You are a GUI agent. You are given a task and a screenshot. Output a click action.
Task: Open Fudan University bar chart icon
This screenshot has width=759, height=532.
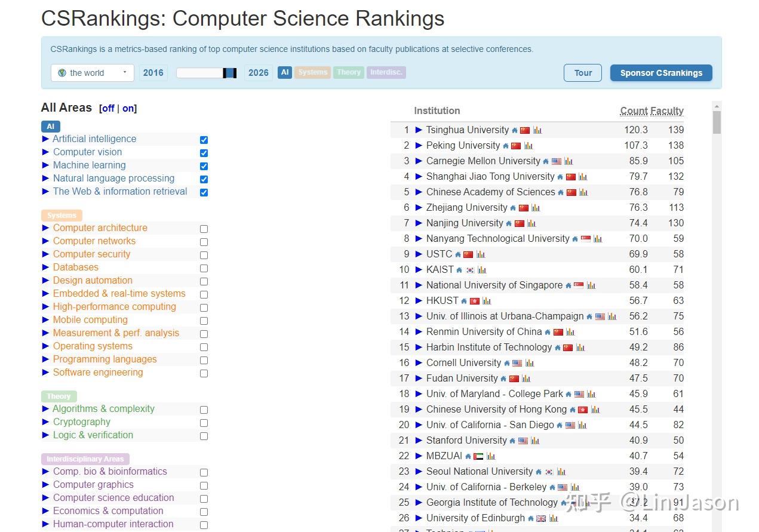coord(526,379)
